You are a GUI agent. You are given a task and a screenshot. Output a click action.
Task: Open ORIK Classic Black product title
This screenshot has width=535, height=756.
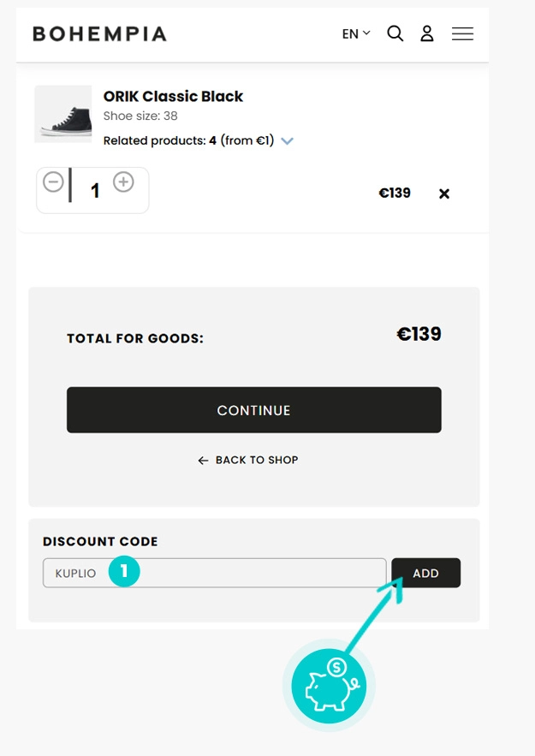coord(173,97)
